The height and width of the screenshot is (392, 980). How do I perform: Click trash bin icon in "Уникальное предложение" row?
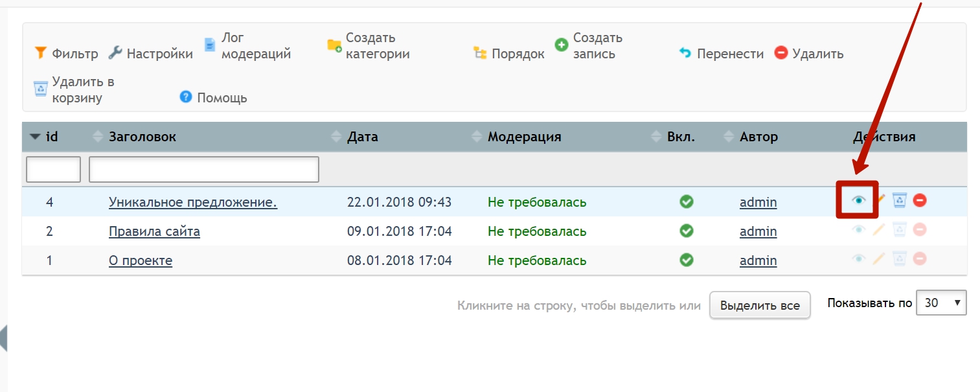(x=899, y=201)
